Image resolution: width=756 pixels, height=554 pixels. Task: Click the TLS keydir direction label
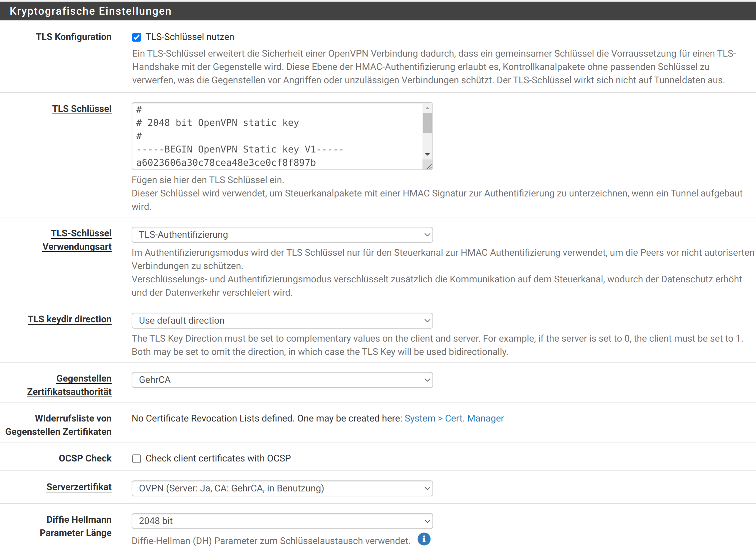(x=69, y=319)
